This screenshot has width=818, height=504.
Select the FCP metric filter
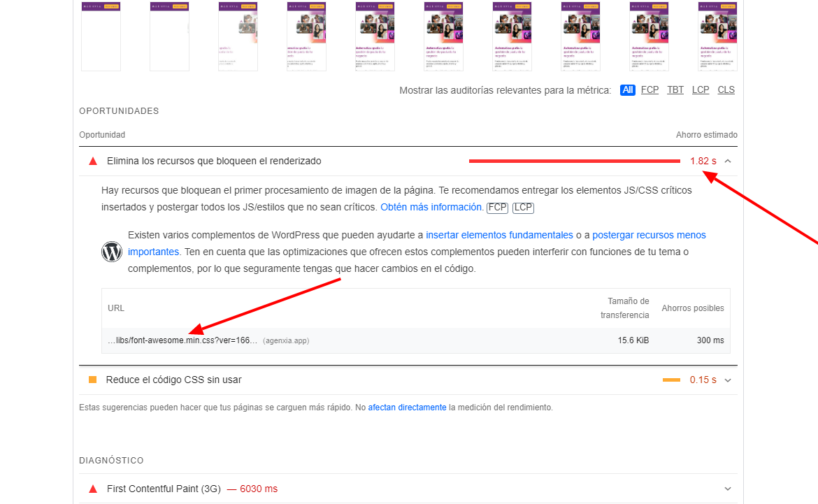[x=650, y=89]
